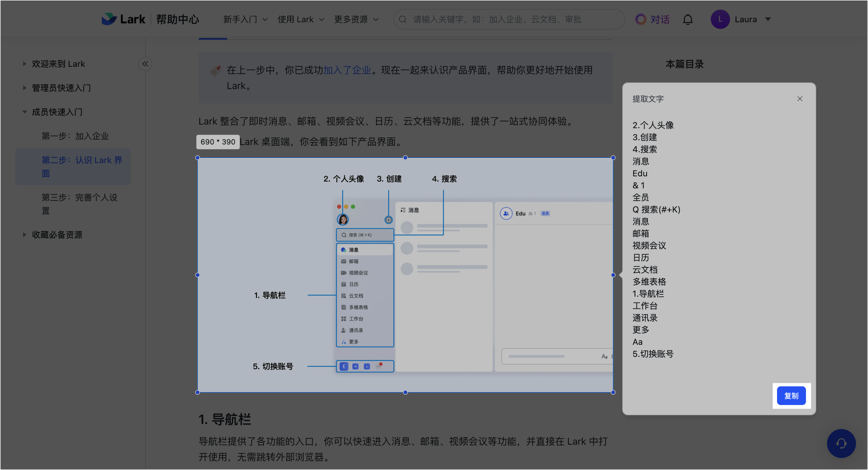Click the 本篇目录 heading
Screen dimensions: 868x470
pos(684,64)
